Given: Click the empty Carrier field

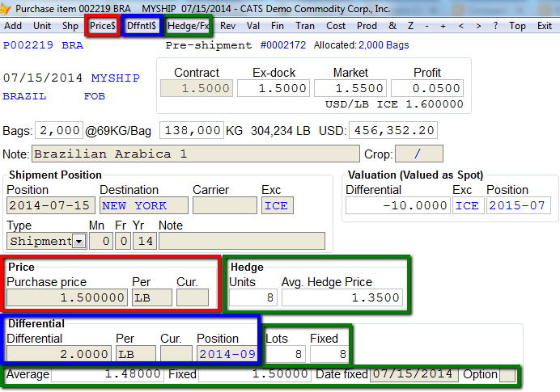Looking at the screenshot, I should pyautogui.click(x=225, y=205).
